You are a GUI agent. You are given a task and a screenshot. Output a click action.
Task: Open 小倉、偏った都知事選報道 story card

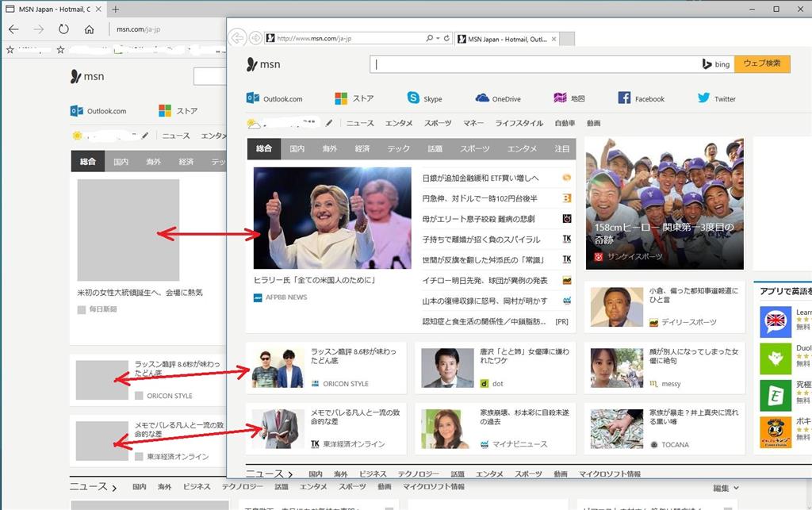pos(665,307)
